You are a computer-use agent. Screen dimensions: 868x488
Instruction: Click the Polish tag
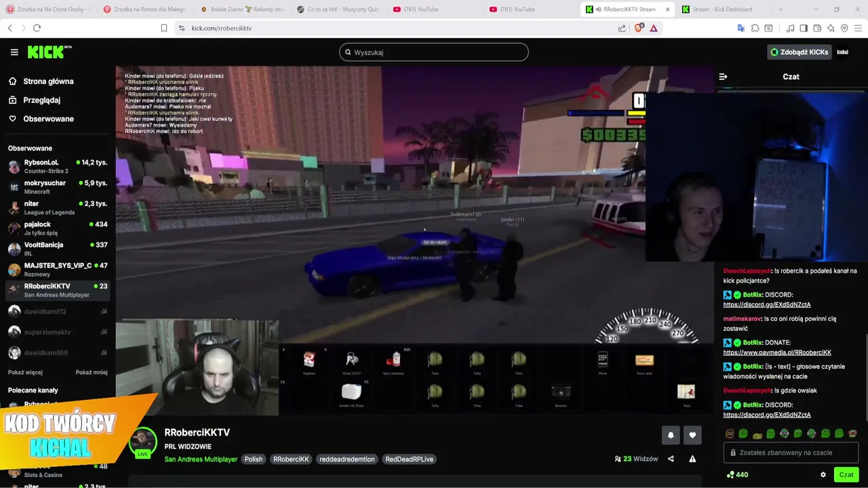click(x=254, y=460)
